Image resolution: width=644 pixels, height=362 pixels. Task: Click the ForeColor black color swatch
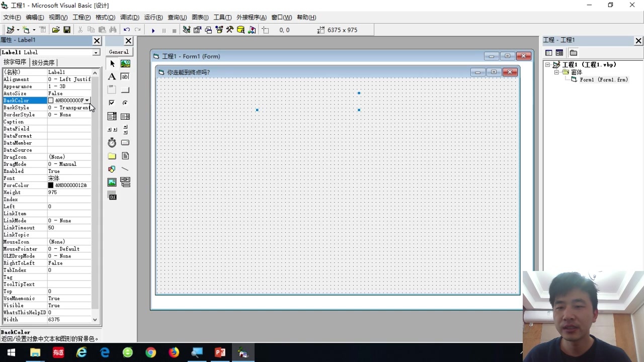point(51,186)
